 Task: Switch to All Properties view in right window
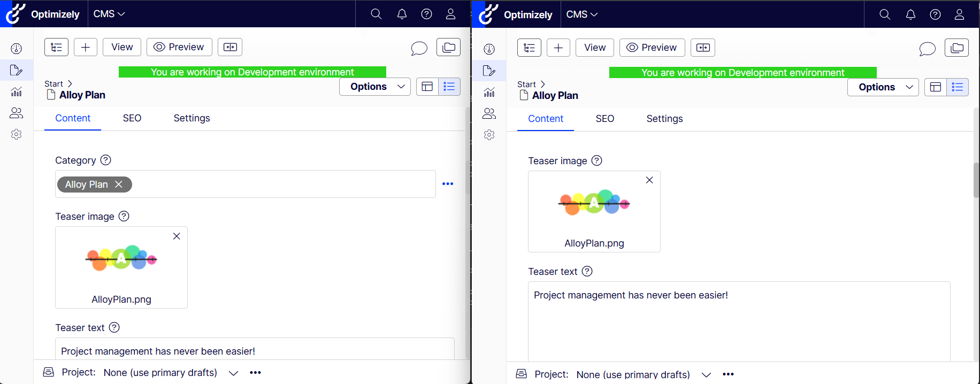tap(958, 87)
